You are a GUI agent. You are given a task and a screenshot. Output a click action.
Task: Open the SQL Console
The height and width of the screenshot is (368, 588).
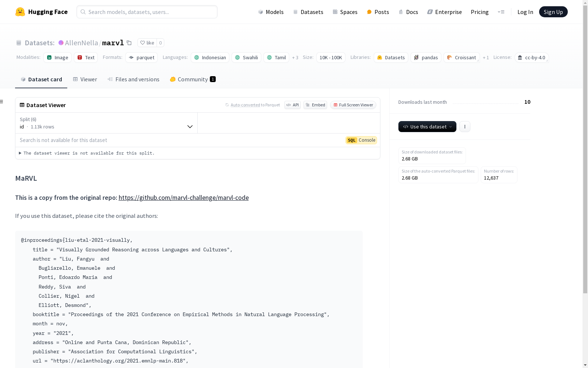(x=361, y=140)
